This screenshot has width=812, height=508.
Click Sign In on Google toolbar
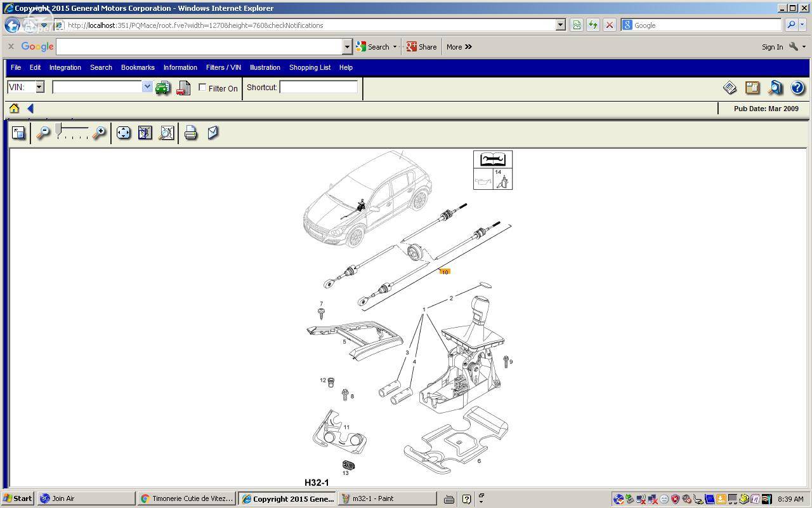(x=772, y=46)
